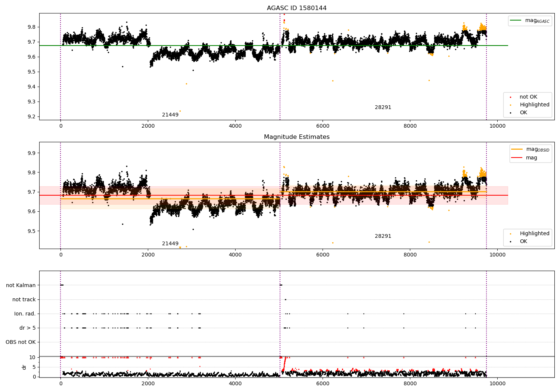Select the 'Ion. rad.' axis label

pos(25,314)
